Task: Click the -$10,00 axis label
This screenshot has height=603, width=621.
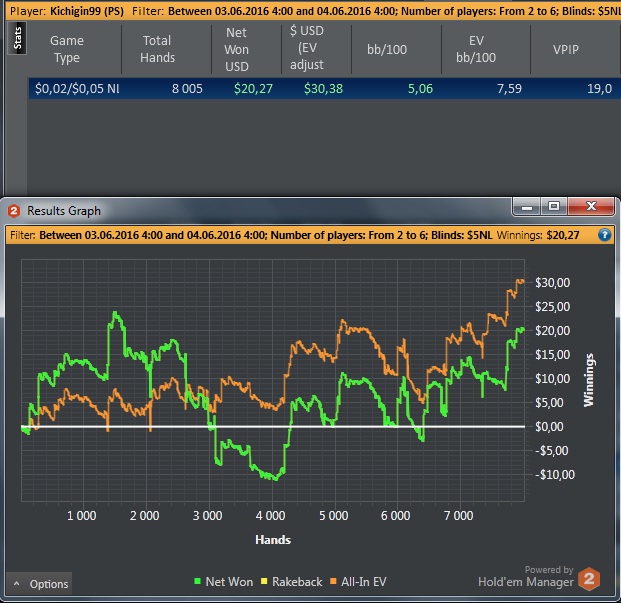Action: point(555,474)
